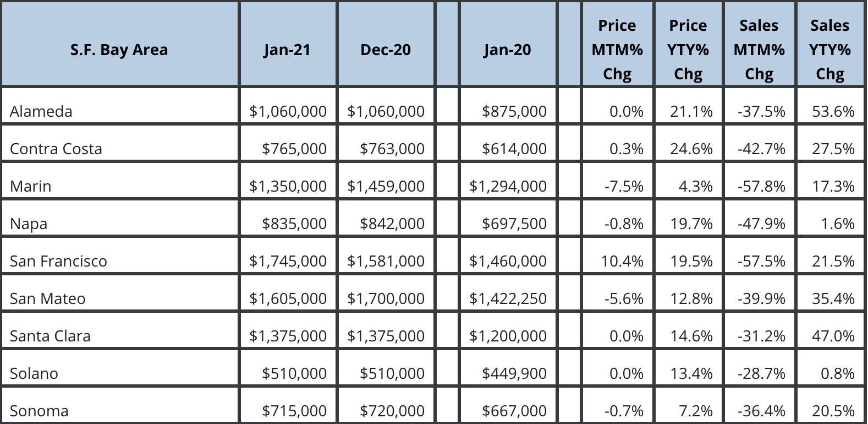Image resolution: width=868 pixels, height=424 pixels.
Task: Click the Alameda row label
Action: (41, 111)
